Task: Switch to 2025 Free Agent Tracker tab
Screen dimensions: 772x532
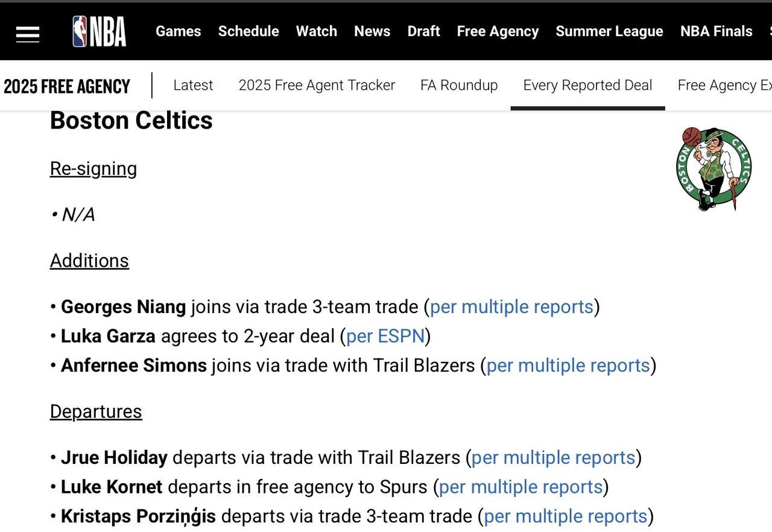Action: coord(317,85)
